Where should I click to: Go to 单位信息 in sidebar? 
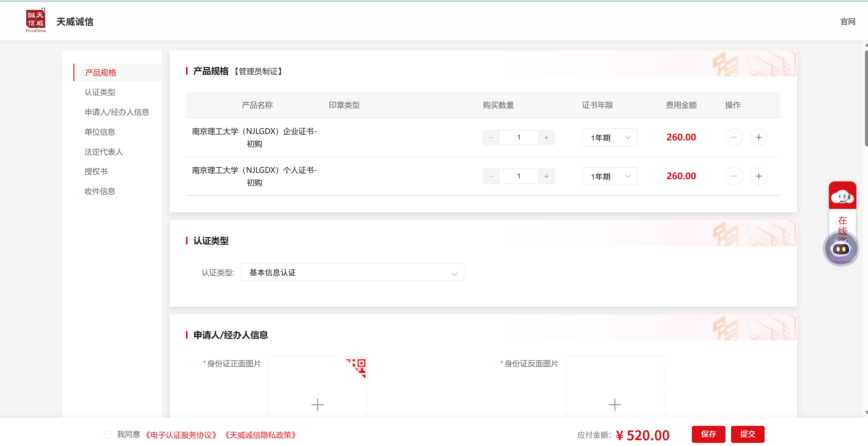100,132
